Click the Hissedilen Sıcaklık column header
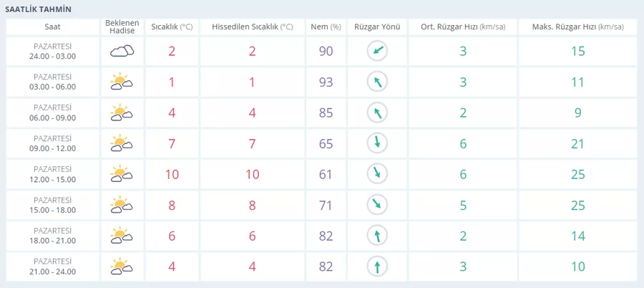644x288 pixels. tap(252, 27)
